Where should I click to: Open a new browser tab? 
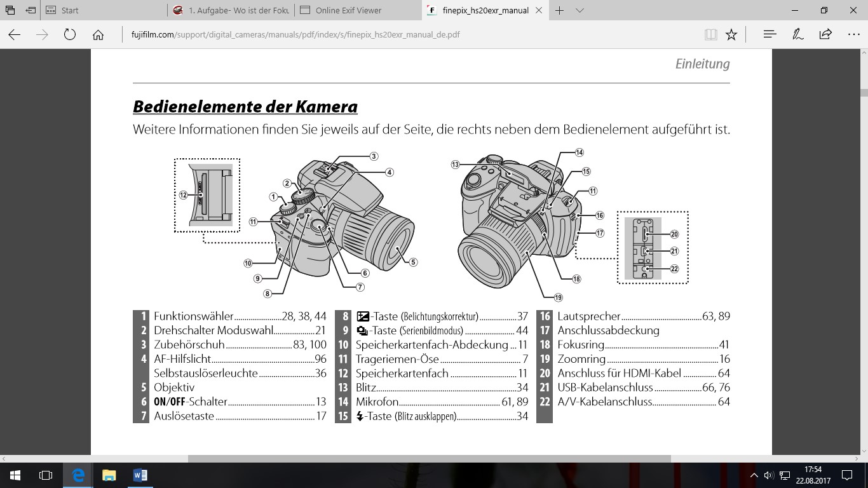tap(560, 10)
